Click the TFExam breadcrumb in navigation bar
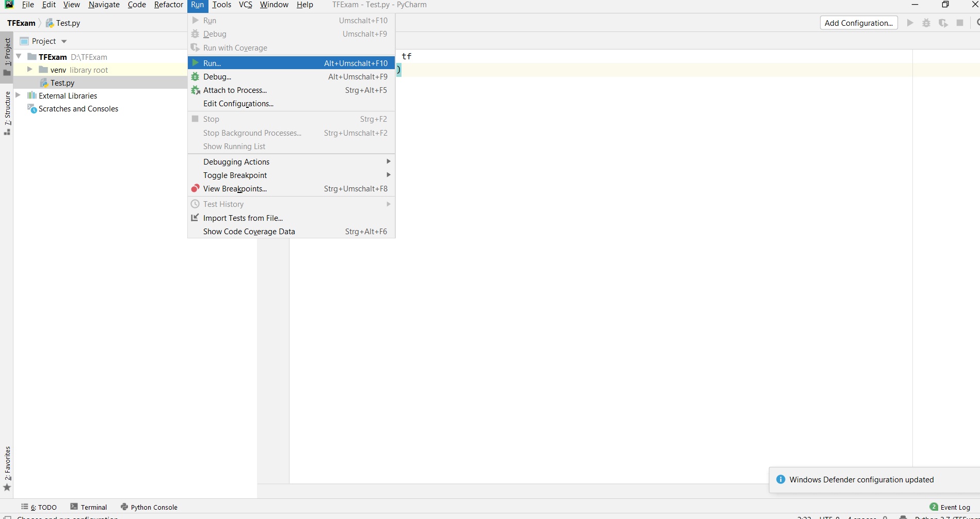Viewport: 980px width, 519px height. [x=21, y=23]
